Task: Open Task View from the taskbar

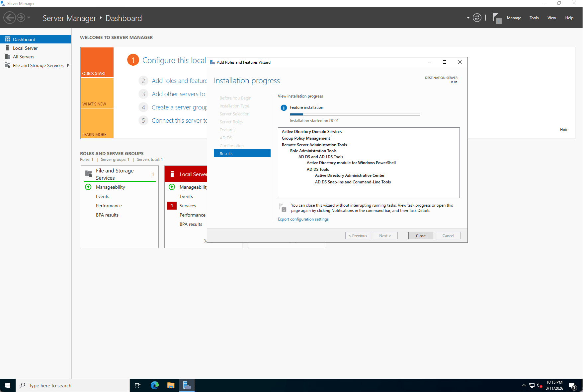Action: (138, 385)
